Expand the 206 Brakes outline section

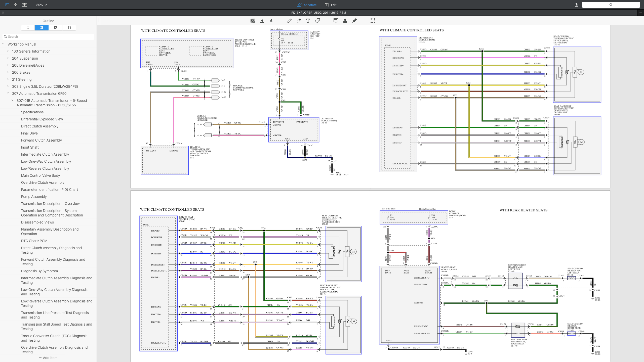(8, 72)
